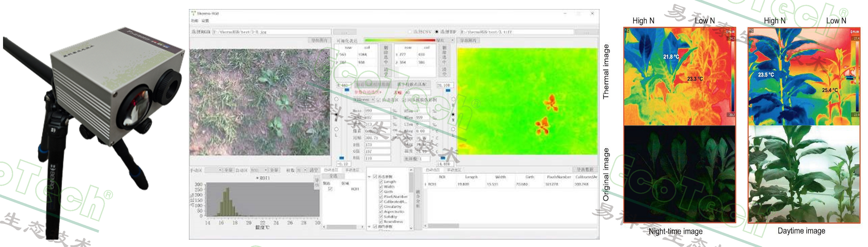Close the Thermo-RGB window

pyautogui.click(x=592, y=13)
